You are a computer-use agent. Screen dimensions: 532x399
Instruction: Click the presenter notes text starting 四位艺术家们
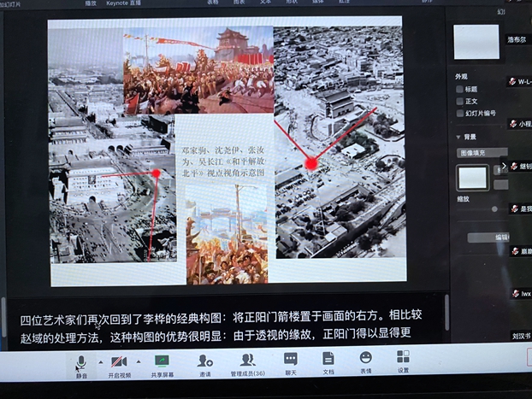point(221,326)
